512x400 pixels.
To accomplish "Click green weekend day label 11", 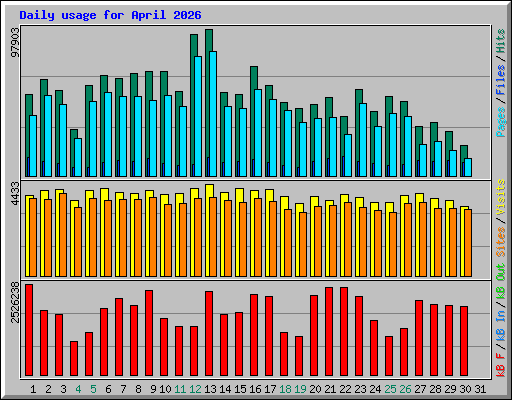I will point(180,389).
